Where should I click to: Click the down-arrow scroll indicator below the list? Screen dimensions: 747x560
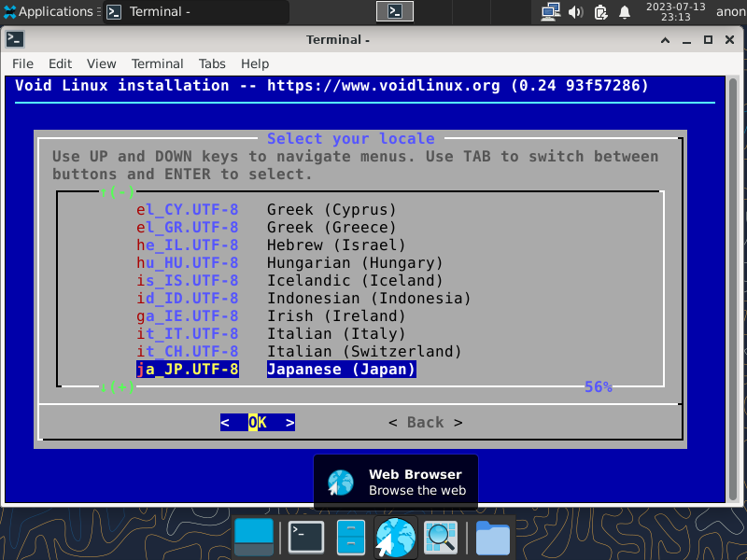coord(117,386)
